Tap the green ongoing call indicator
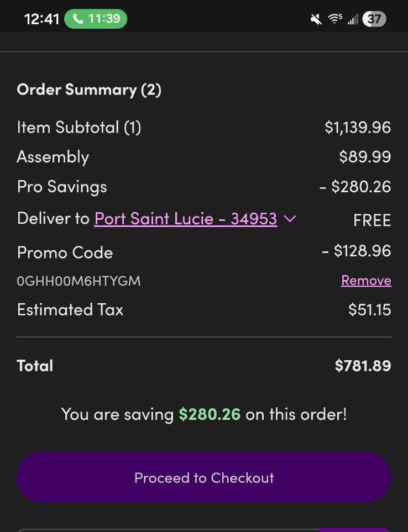 [x=96, y=19]
